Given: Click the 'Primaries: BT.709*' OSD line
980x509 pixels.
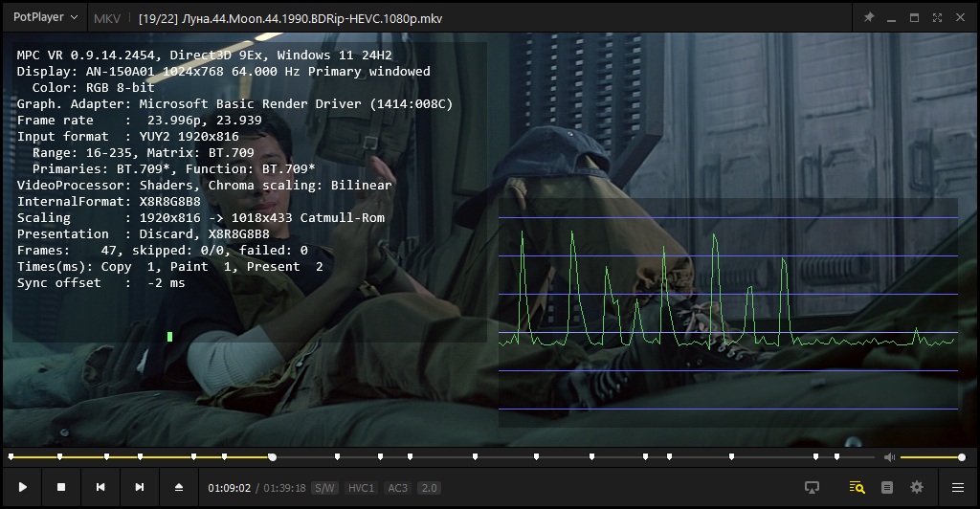Looking at the screenshot, I should pos(174,168).
